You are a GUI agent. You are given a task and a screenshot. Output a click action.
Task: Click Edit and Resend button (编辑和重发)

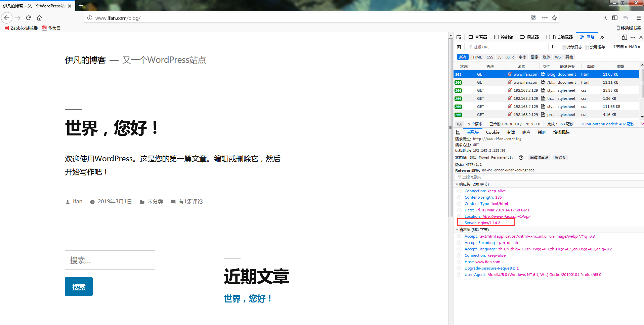tap(539, 158)
